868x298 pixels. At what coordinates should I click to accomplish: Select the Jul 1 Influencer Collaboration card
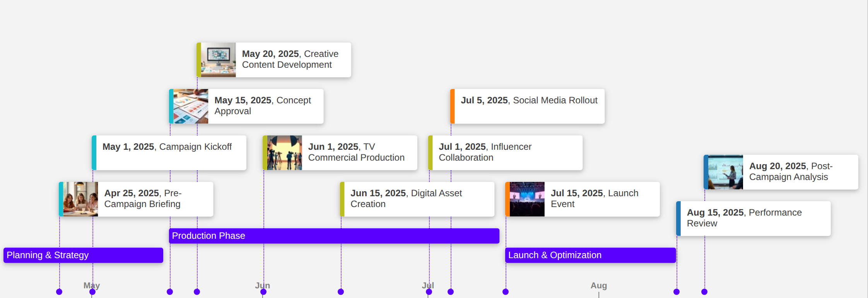pos(506,152)
